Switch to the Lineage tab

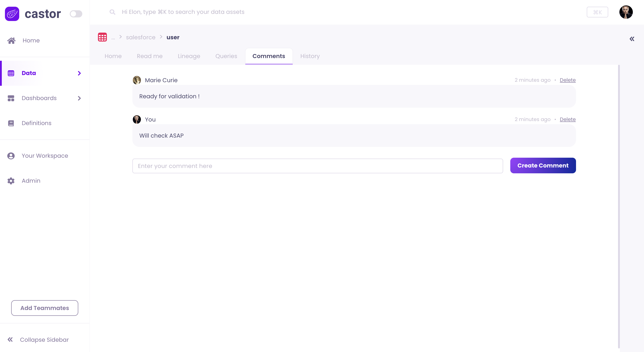pos(189,56)
